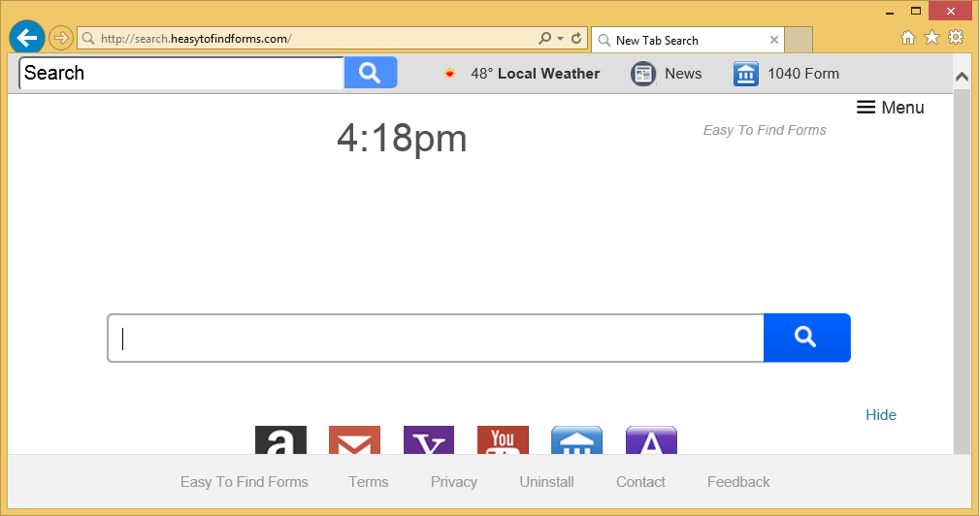The image size is (980, 516).
Task: Click the 1040 Form toolbar icon
Action: [746, 74]
